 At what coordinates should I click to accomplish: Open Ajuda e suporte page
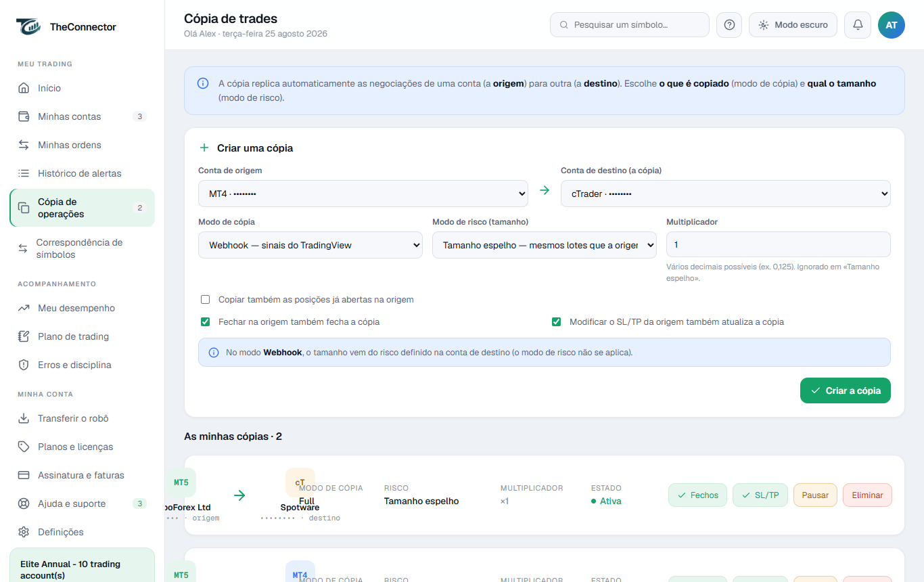pyautogui.click(x=83, y=503)
